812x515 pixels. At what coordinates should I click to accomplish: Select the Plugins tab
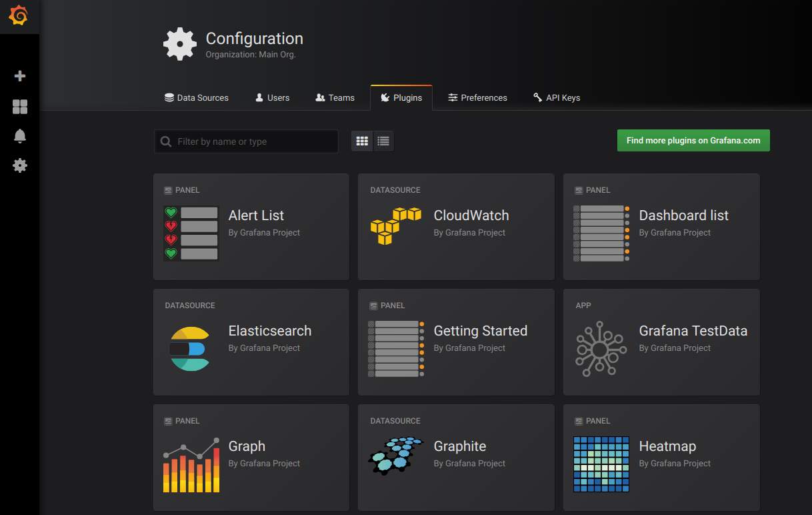point(401,97)
